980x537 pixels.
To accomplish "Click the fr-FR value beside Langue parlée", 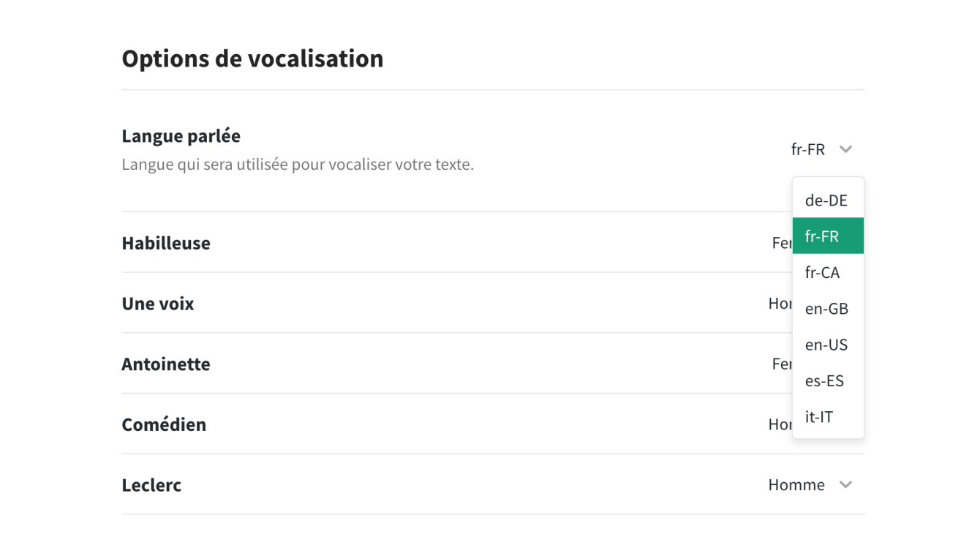I will click(x=807, y=149).
